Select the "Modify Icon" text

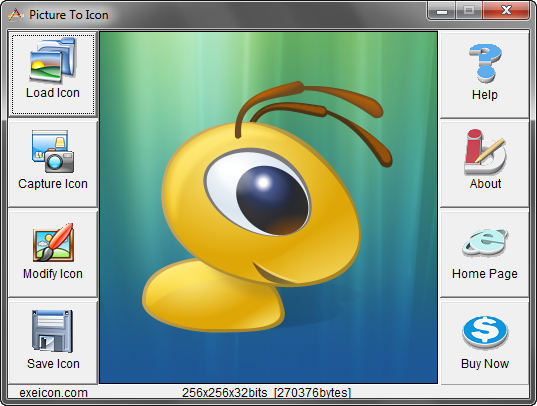(x=53, y=274)
